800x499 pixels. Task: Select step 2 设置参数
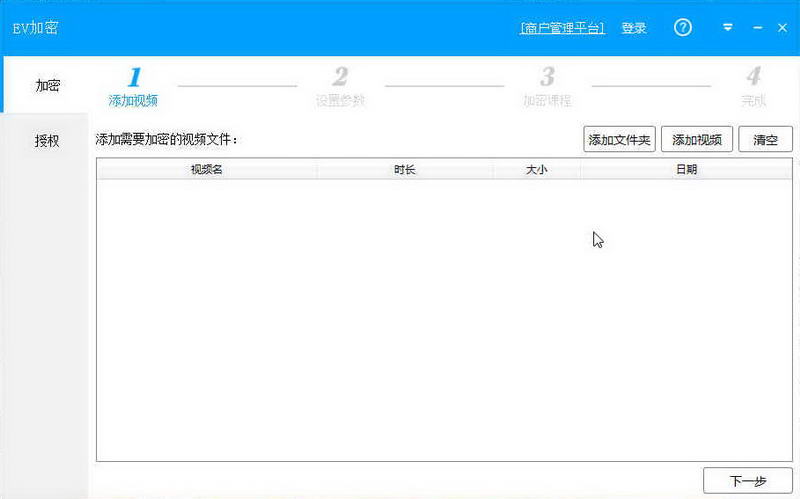click(x=340, y=87)
